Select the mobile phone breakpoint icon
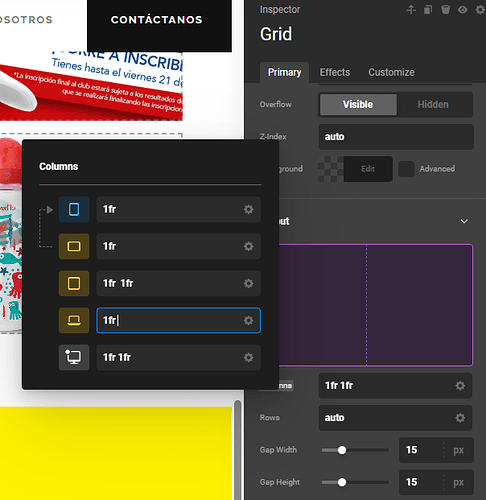Viewport: 486px width, 500px height. click(x=74, y=209)
